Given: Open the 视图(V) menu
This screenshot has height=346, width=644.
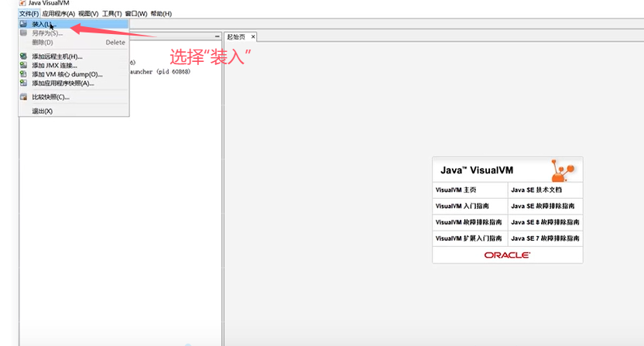Looking at the screenshot, I should [88, 14].
